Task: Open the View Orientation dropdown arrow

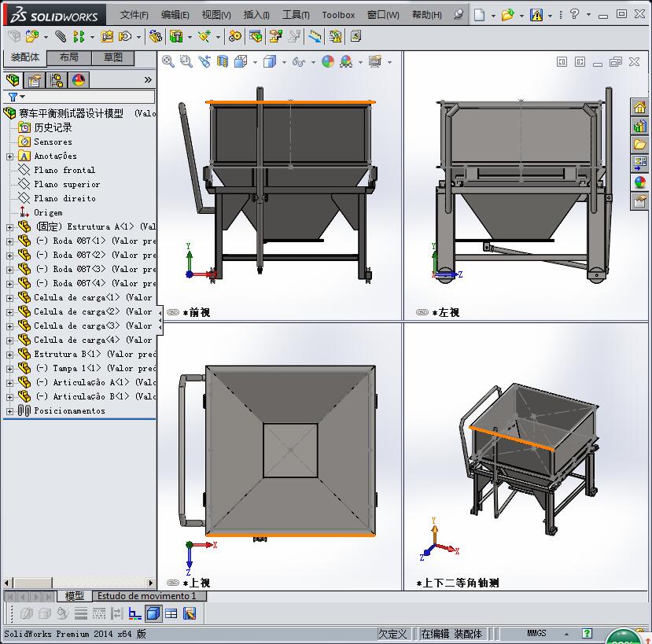Action: (x=255, y=63)
